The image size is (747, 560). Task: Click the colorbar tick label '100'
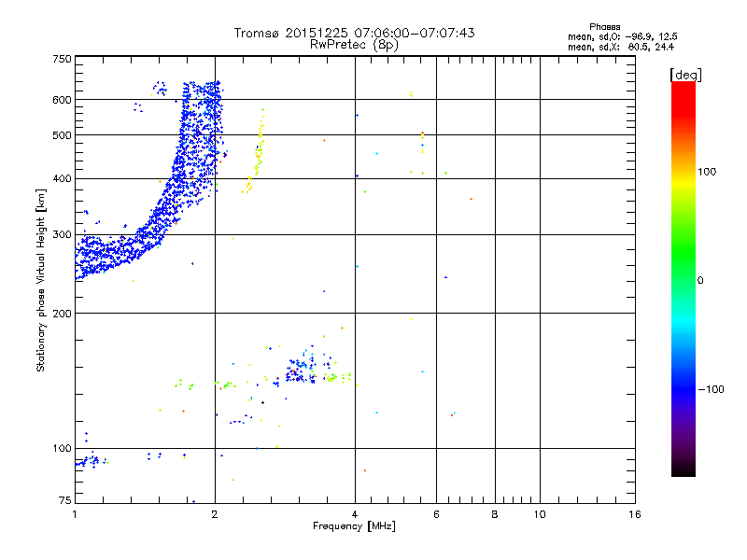(707, 172)
